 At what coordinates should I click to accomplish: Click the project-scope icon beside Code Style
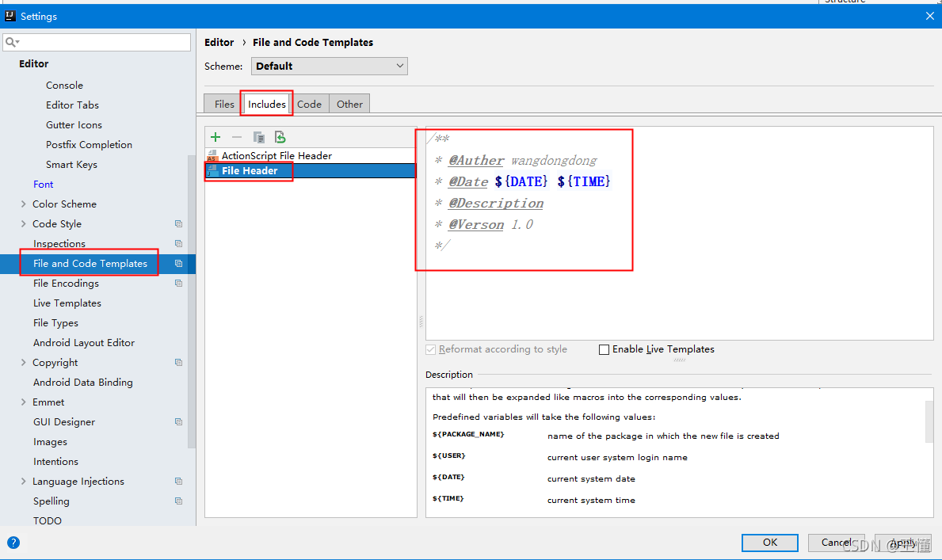[178, 223]
